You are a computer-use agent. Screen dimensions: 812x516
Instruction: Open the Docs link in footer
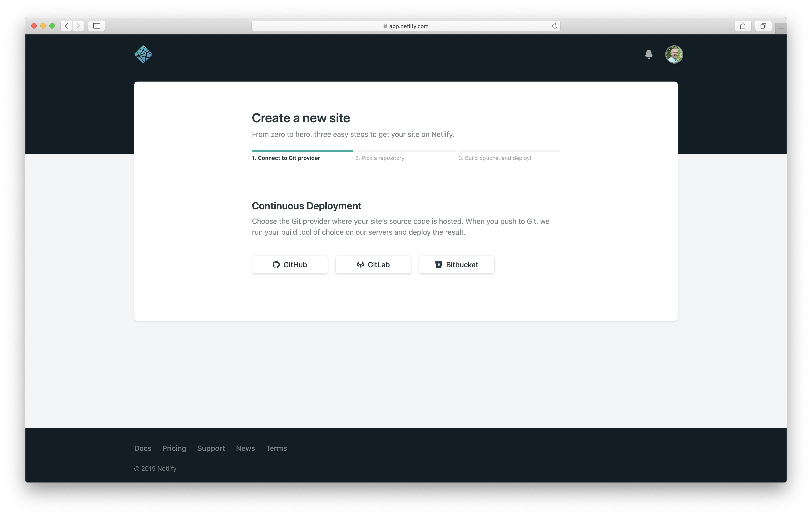(143, 448)
